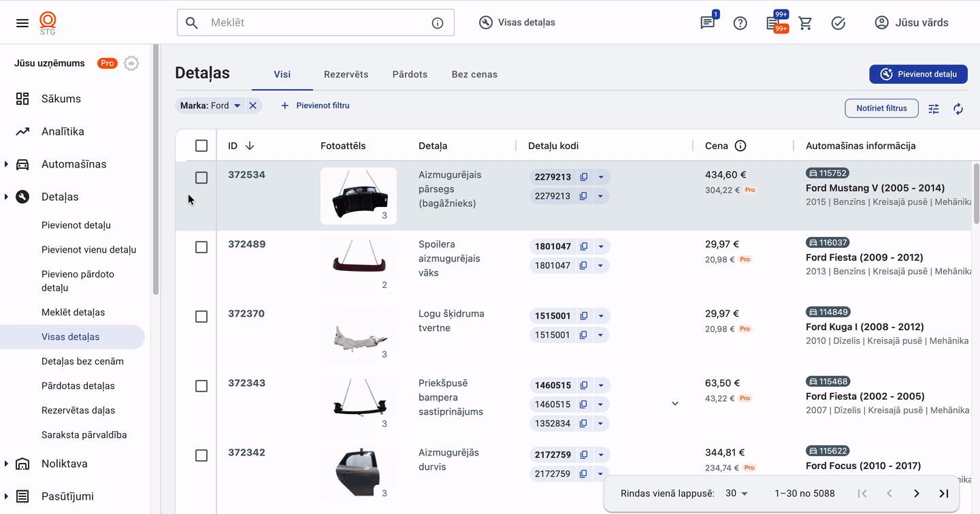
Task: Open photo thumbnail of part 372342
Action: click(359, 474)
